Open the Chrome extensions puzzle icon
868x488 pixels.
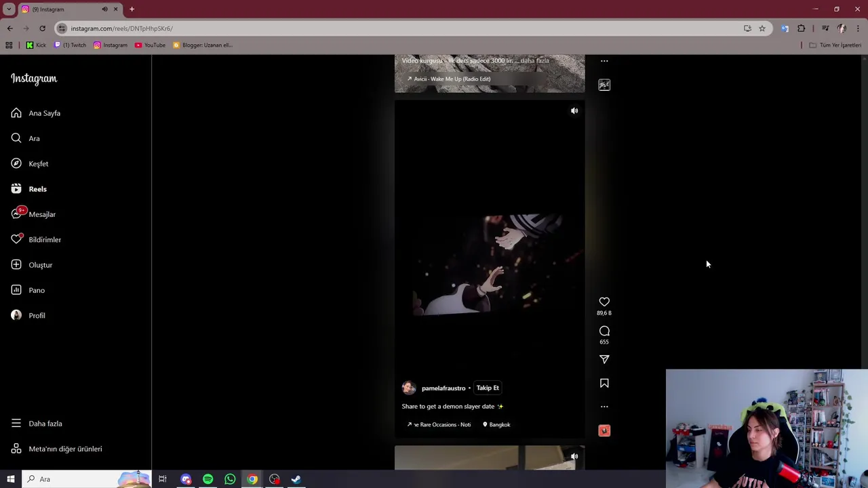click(x=802, y=28)
